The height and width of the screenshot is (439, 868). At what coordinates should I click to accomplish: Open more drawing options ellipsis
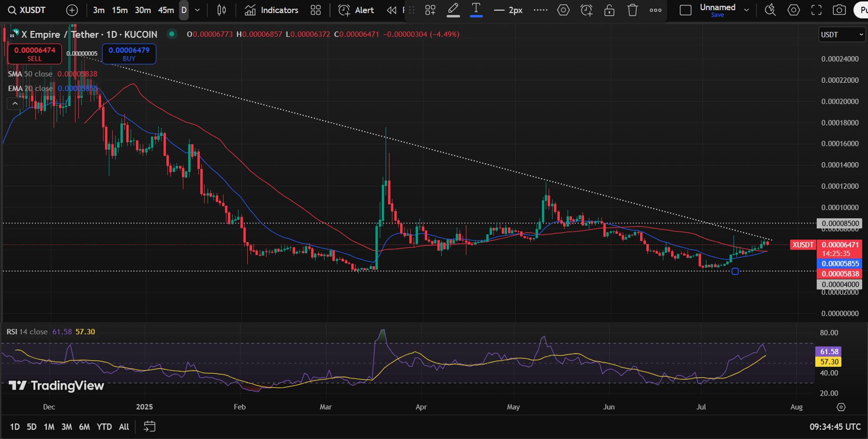[655, 10]
